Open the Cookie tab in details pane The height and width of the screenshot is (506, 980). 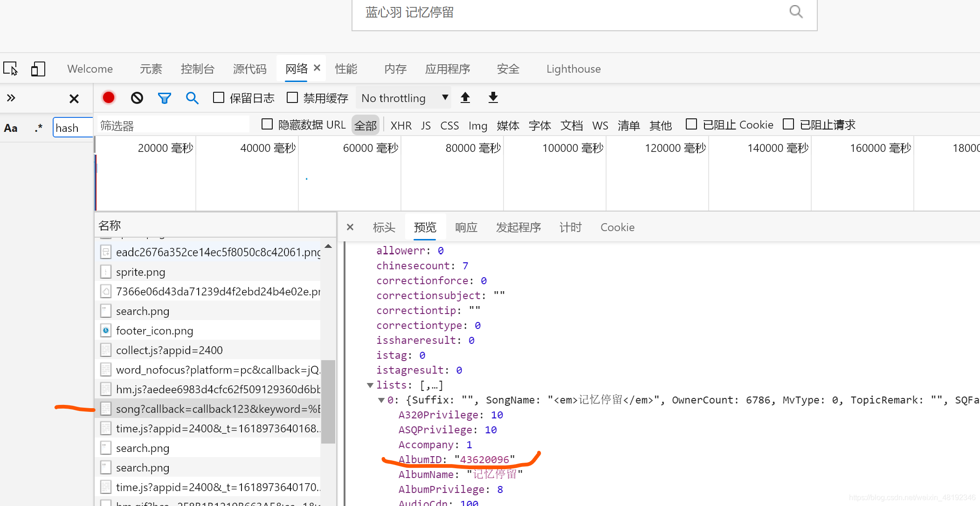(x=617, y=227)
